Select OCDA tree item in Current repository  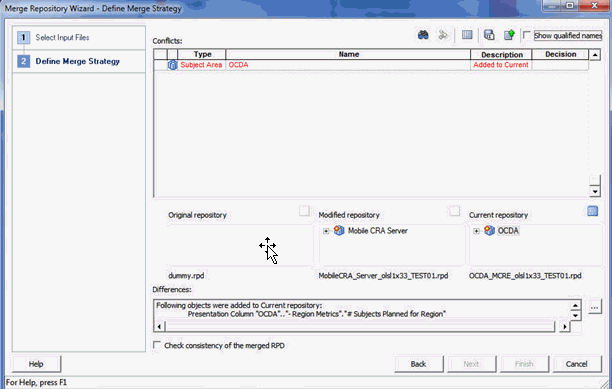click(508, 231)
